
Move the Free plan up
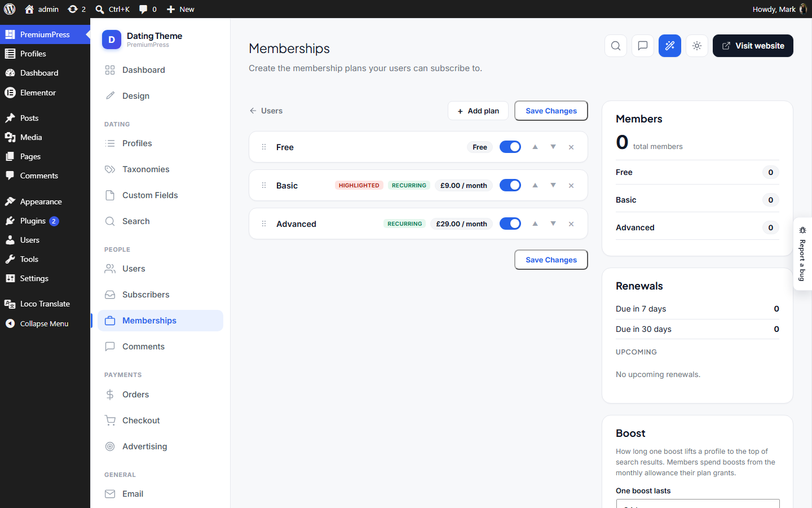coord(535,147)
